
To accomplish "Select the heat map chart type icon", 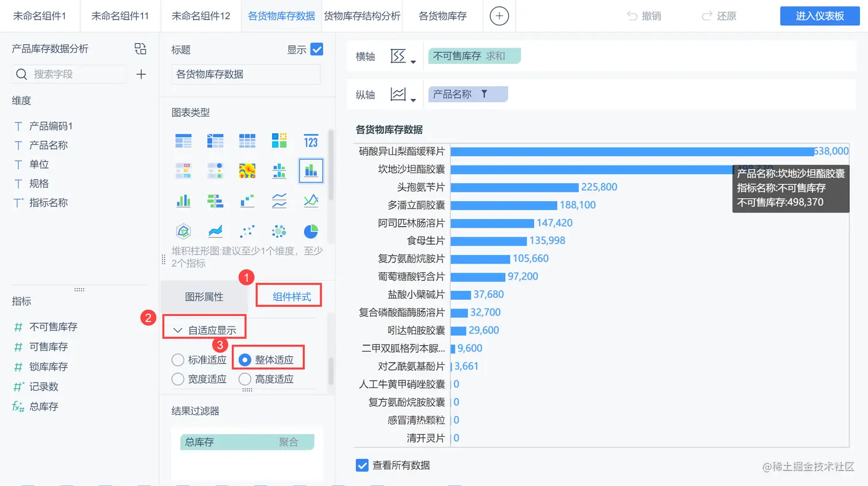I will (247, 171).
